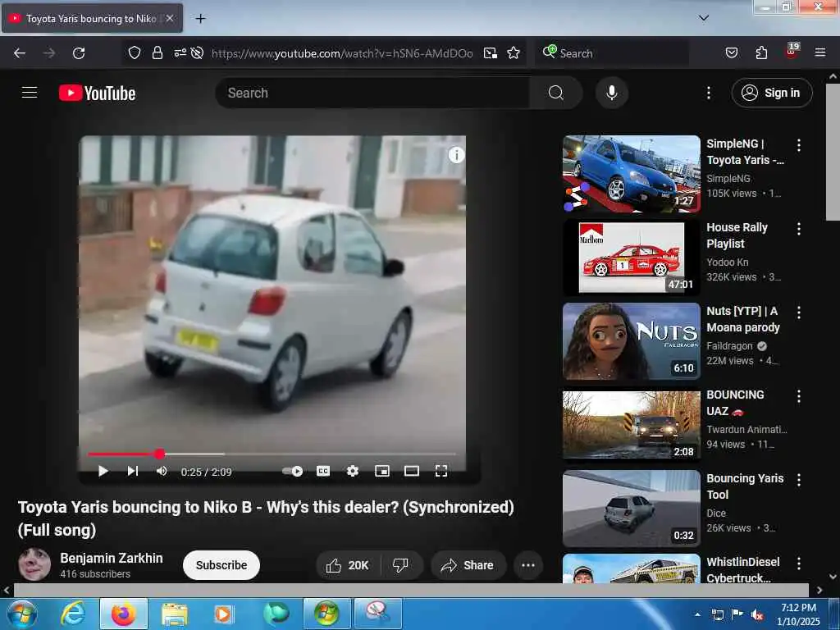Open Benjamin Zarkhin channel name link

click(x=112, y=558)
